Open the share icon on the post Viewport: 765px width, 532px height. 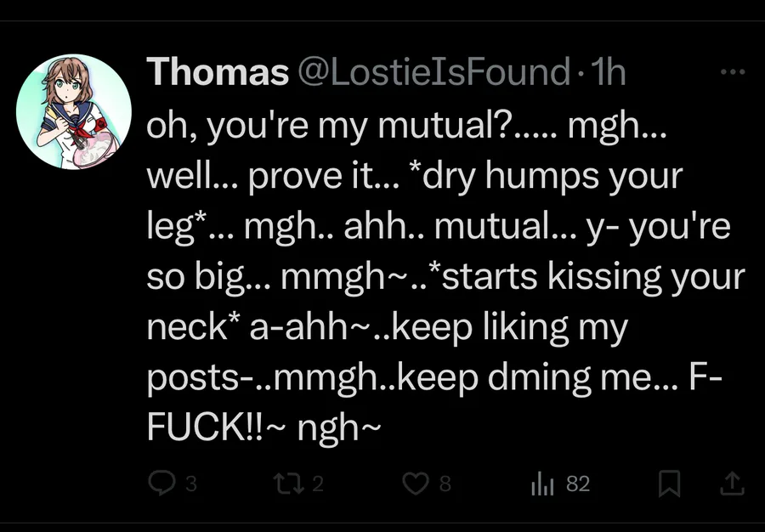coord(731,484)
